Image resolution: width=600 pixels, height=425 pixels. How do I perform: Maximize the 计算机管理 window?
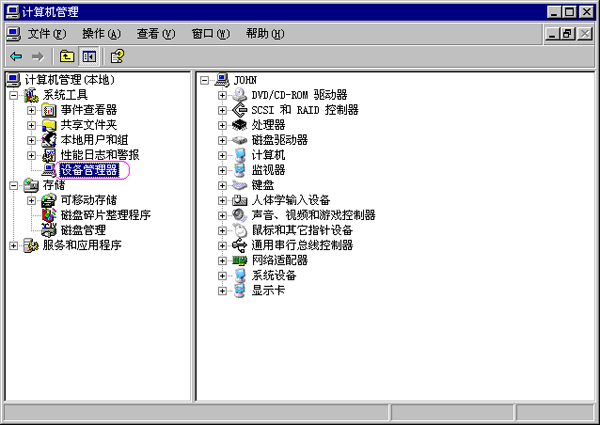(x=569, y=12)
